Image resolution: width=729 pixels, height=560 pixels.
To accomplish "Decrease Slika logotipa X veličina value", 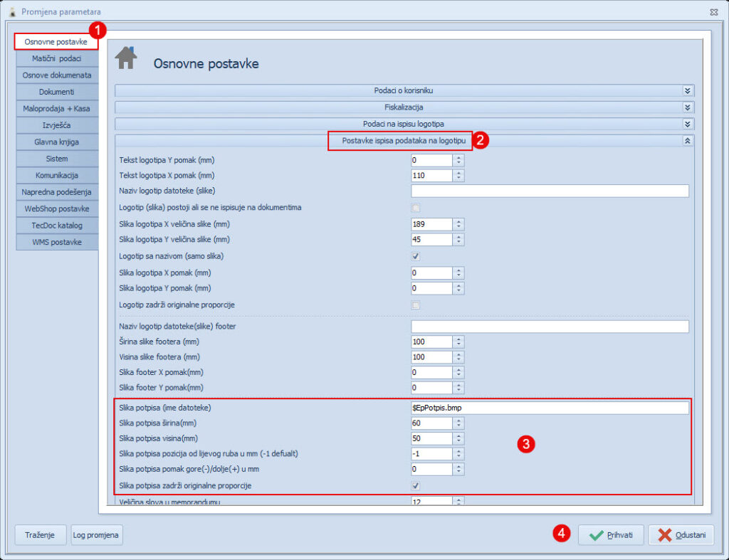I will (458, 228).
